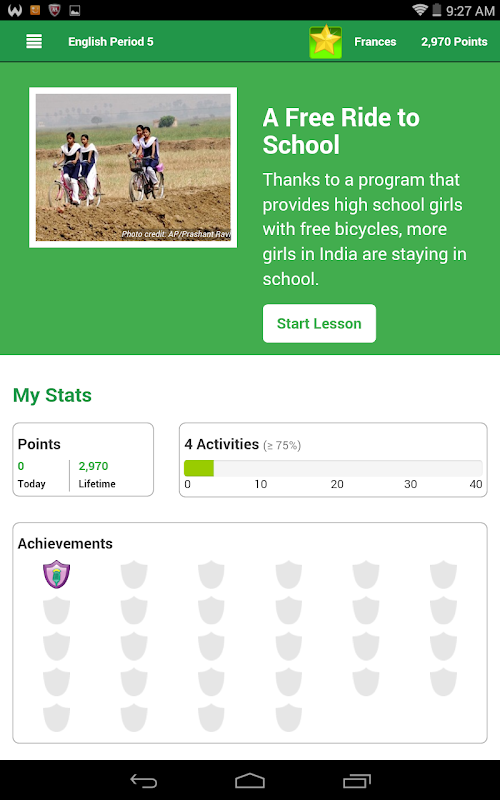This screenshot has height=800, width=500.
Task: Tap the image notification icon in status bar
Action: (x=74, y=10)
